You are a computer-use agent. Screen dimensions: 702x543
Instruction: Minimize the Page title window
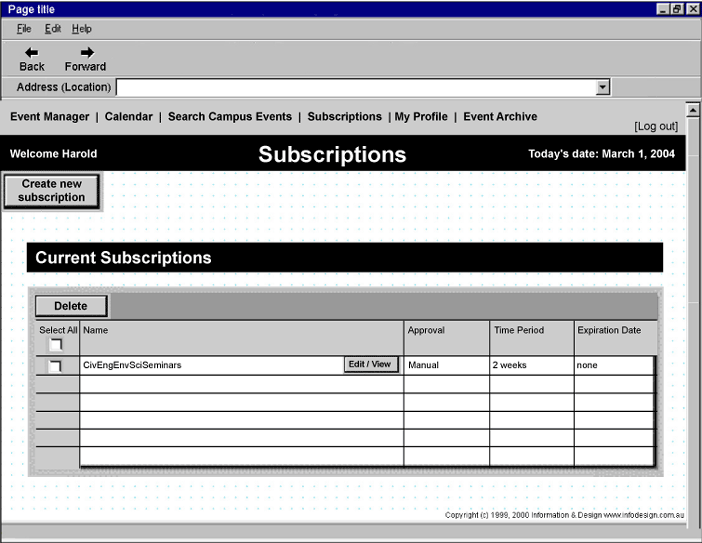[x=663, y=9]
